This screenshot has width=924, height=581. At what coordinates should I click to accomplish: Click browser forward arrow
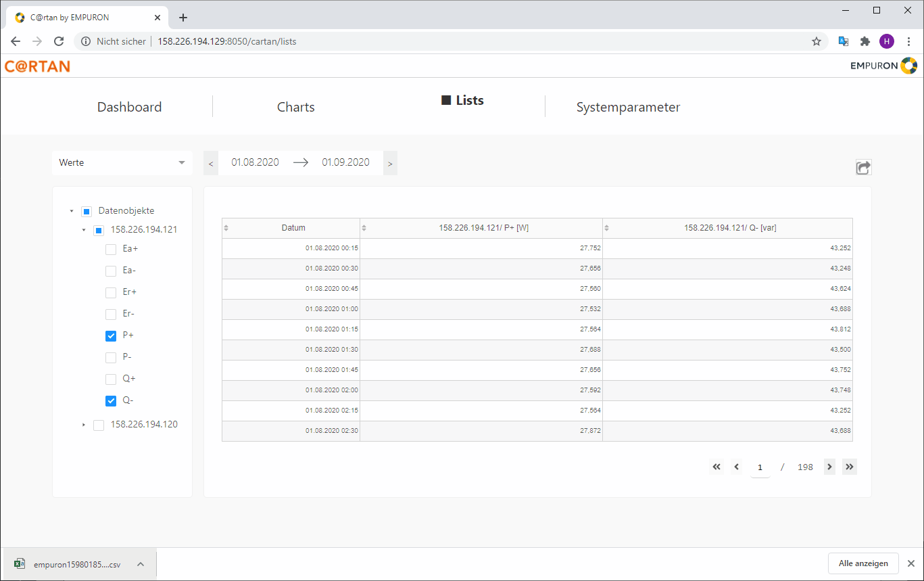(x=37, y=41)
